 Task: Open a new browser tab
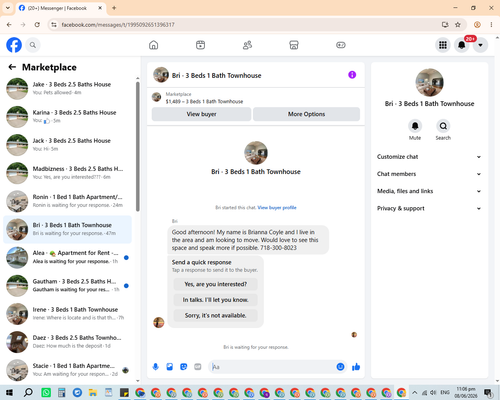pos(114,8)
